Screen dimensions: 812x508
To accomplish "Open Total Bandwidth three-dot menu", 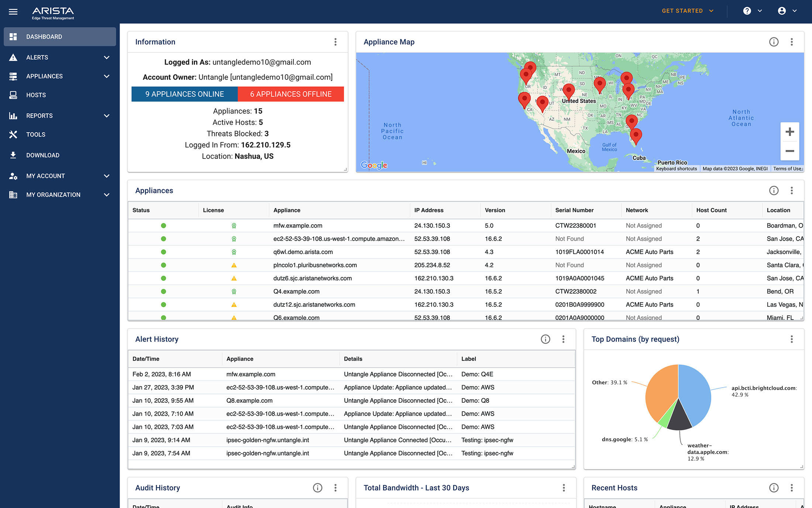I will click(x=564, y=488).
